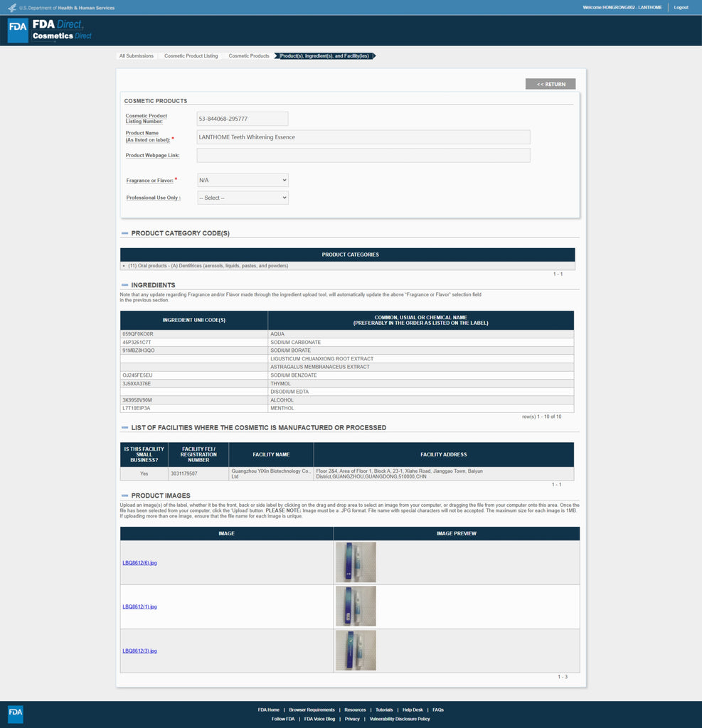This screenshot has height=728, width=702.
Task: Click the Product Webpage Link input field
Action: [x=363, y=155]
